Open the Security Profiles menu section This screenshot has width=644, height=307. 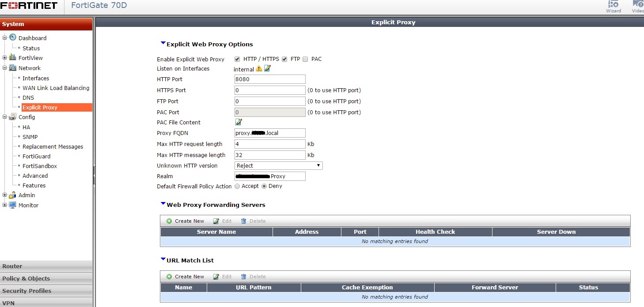coord(46,291)
